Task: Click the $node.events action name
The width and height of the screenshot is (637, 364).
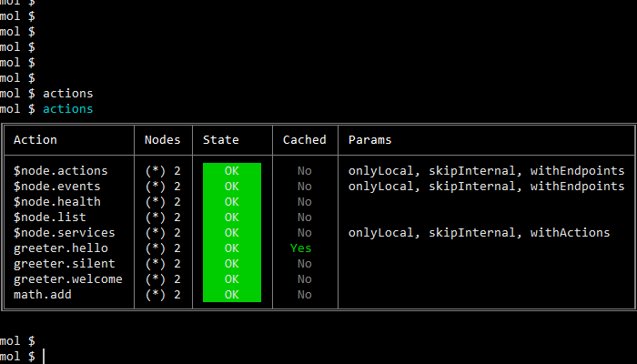Action: point(57,186)
